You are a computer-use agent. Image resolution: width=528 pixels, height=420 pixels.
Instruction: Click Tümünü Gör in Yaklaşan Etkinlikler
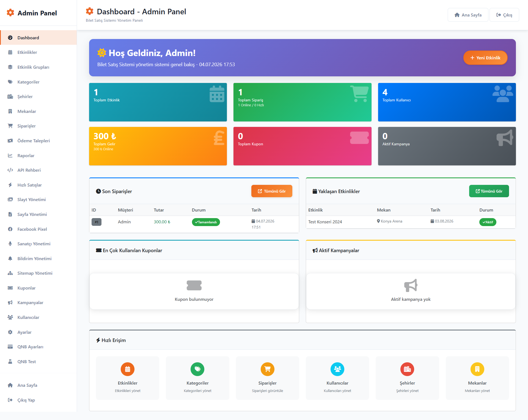489,191
